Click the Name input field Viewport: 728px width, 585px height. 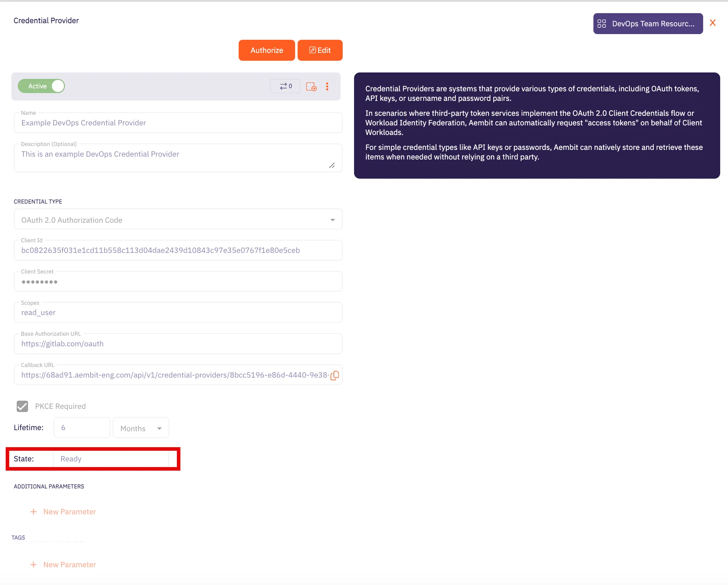coord(178,123)
